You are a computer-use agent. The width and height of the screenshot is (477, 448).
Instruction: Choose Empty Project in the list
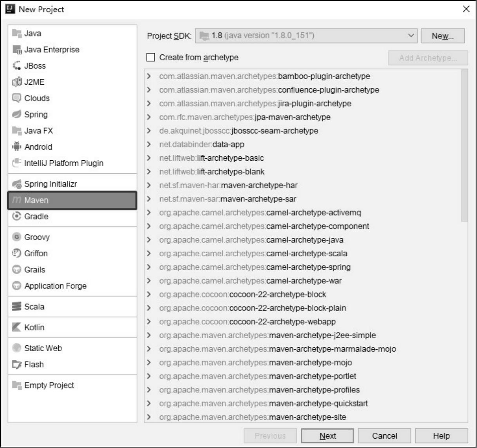click(49, 385)
